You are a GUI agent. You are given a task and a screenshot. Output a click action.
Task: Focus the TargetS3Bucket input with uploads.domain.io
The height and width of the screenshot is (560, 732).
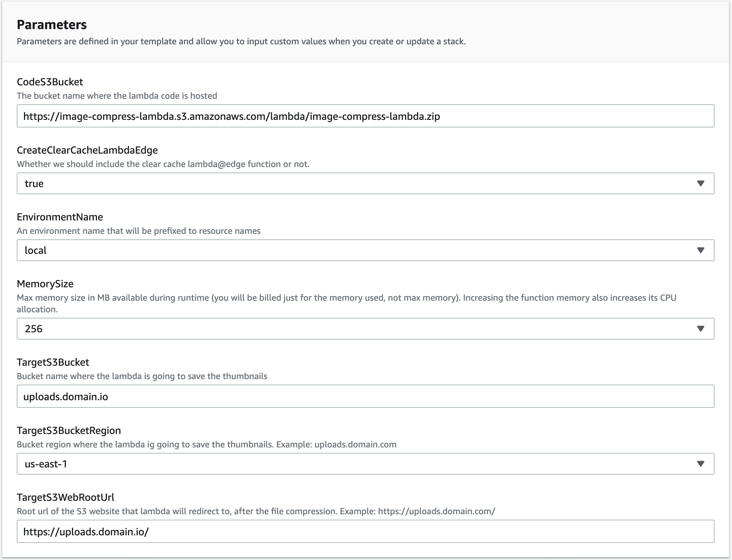[365, 396]
